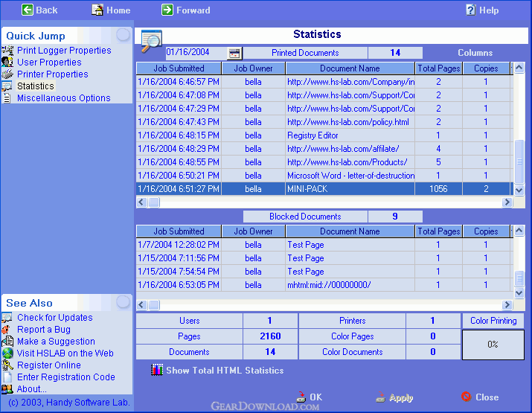Go to User Properties page

click(49, 62)
